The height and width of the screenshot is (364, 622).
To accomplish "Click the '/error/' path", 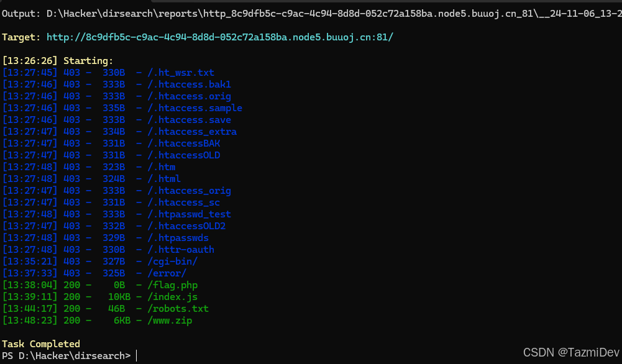I will point(167,273).
